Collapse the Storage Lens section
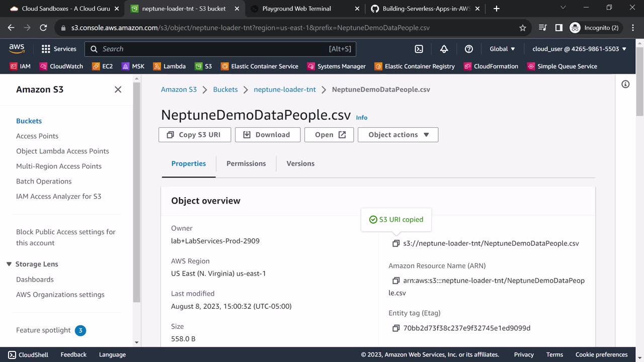Image resolution: width=644 pixels, height=362 pixels. click(x=9, y=264)
